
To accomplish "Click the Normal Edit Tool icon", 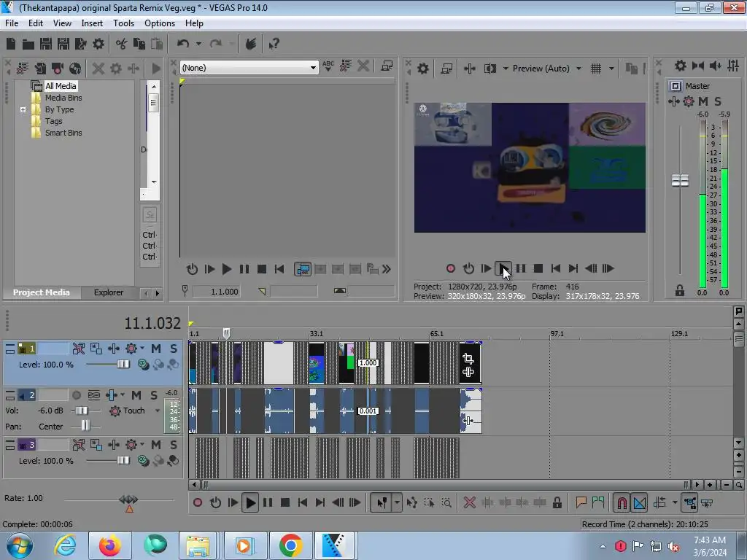I will [382, 503].
